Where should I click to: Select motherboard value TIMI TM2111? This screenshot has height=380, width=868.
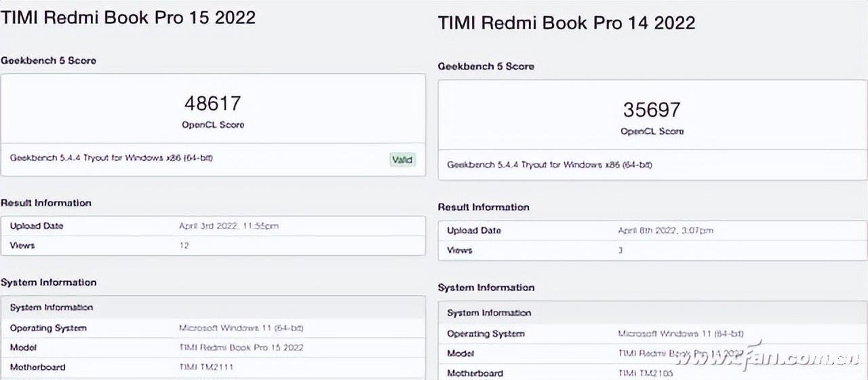[208, 367]
